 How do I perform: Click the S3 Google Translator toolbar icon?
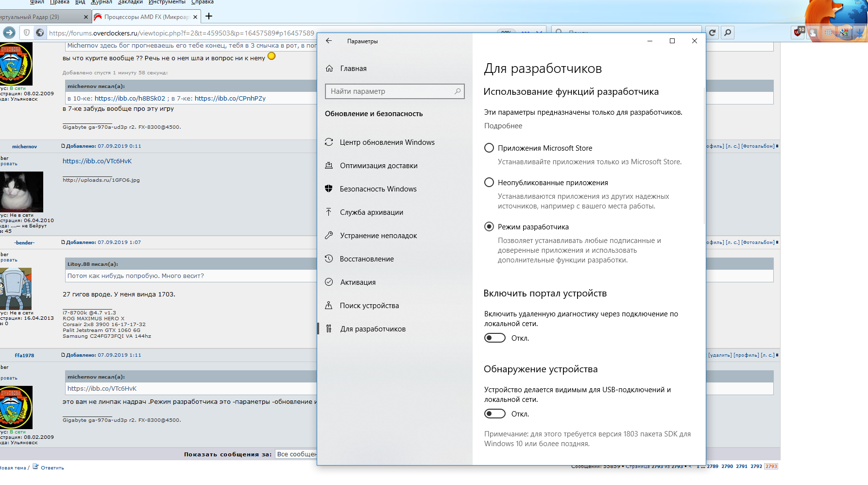coord(844,33)
